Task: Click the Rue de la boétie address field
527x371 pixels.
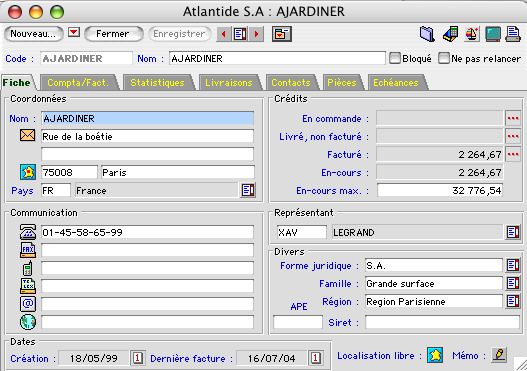Action: (148, 136)
